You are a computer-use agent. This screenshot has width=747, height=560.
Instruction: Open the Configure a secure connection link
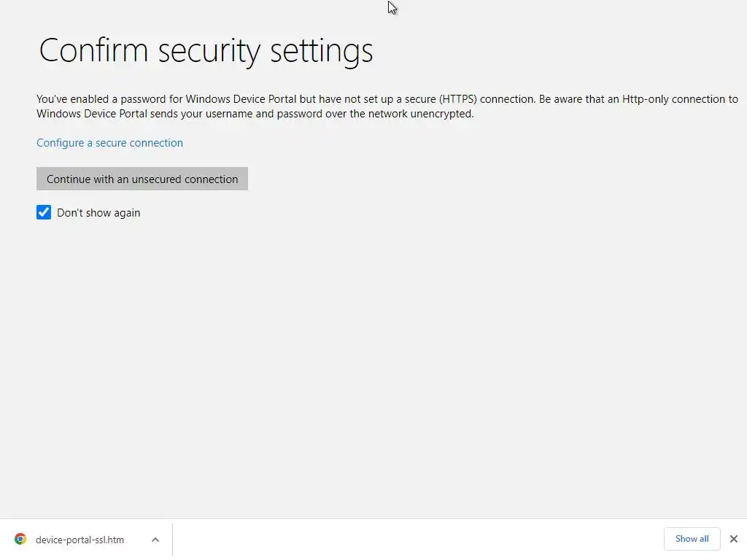click(109, 143)
